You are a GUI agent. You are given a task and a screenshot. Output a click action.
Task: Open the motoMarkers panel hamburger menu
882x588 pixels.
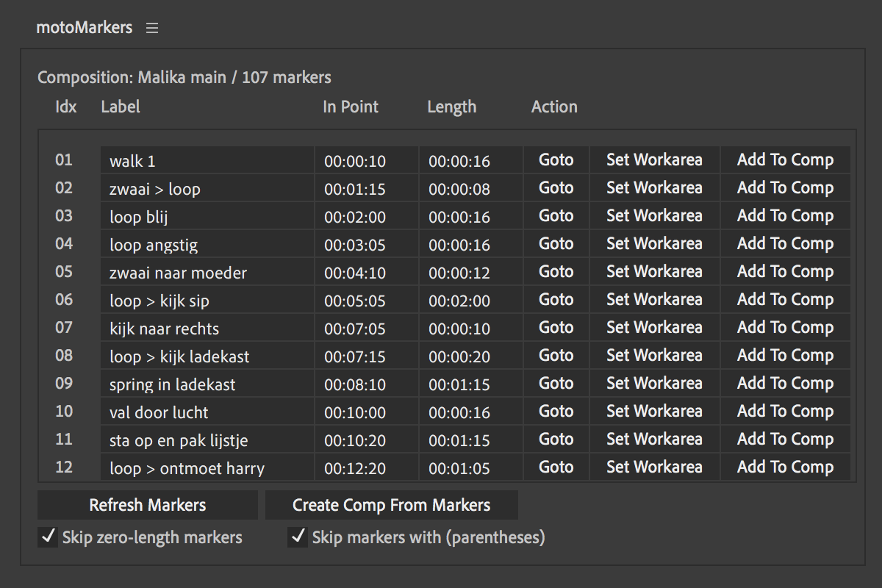coord(152,29)
